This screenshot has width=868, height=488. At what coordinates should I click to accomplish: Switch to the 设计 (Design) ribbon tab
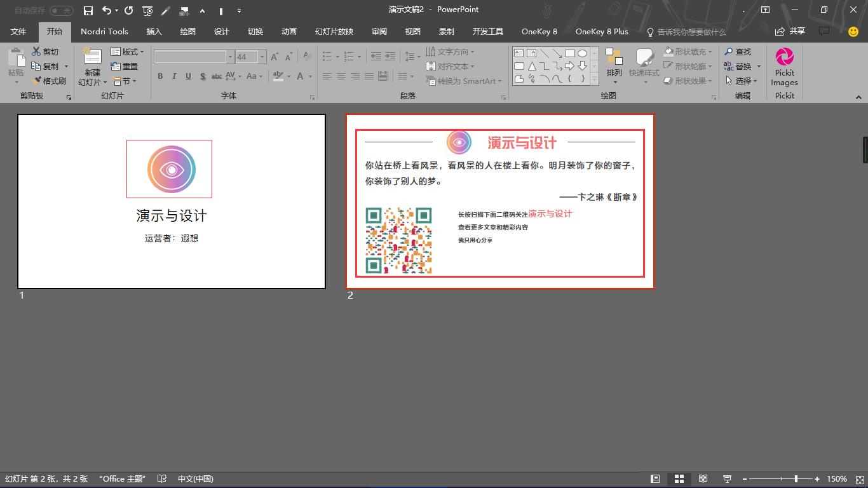coord(221,31)
